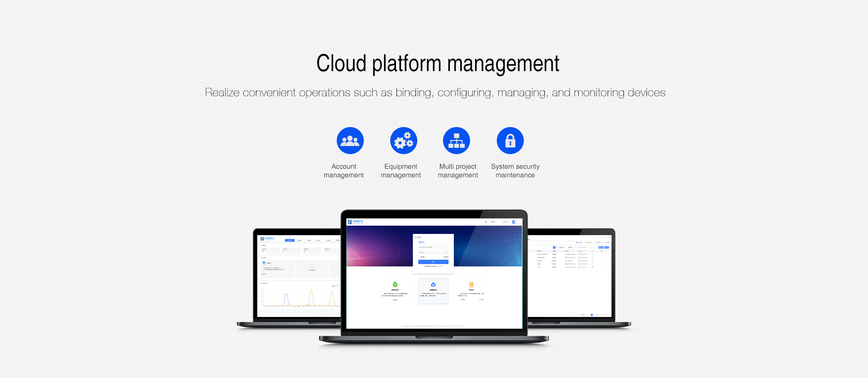Click the Account management people icon
This screenshot has width=868, height=378.
(x=350, y=141)
